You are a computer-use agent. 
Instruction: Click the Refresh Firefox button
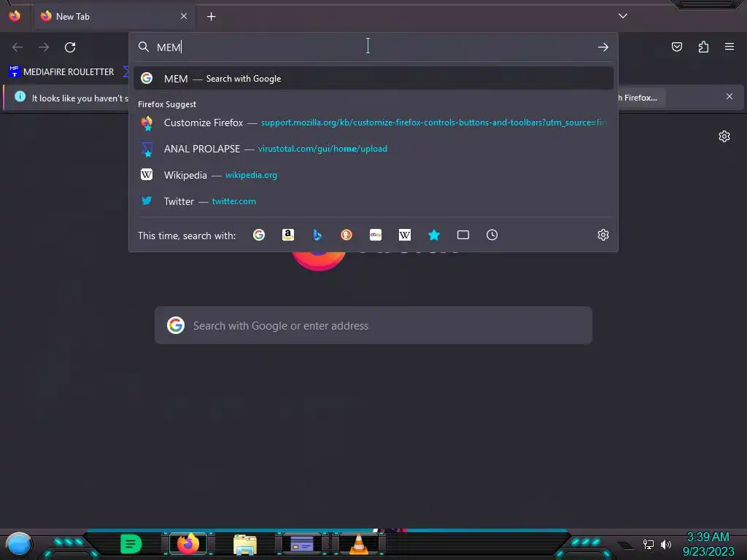click(x=640, y=98)
